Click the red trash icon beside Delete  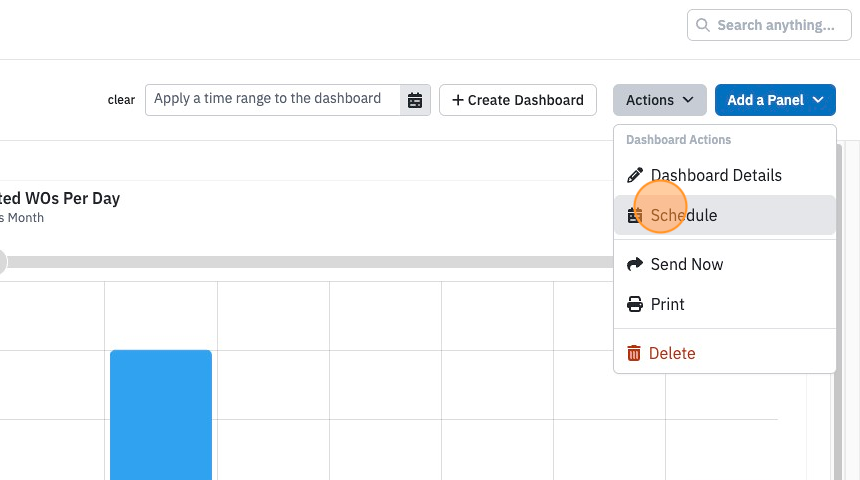click(x=633, y=353)
